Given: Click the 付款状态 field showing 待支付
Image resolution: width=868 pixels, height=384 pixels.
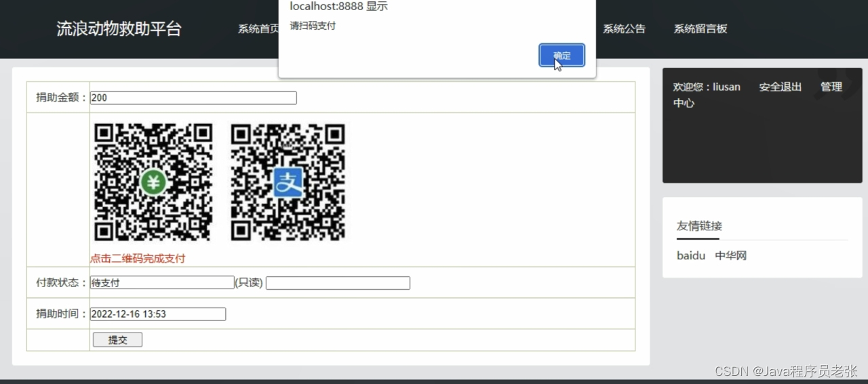Looking at the screenshot, I should coord(162,283).
